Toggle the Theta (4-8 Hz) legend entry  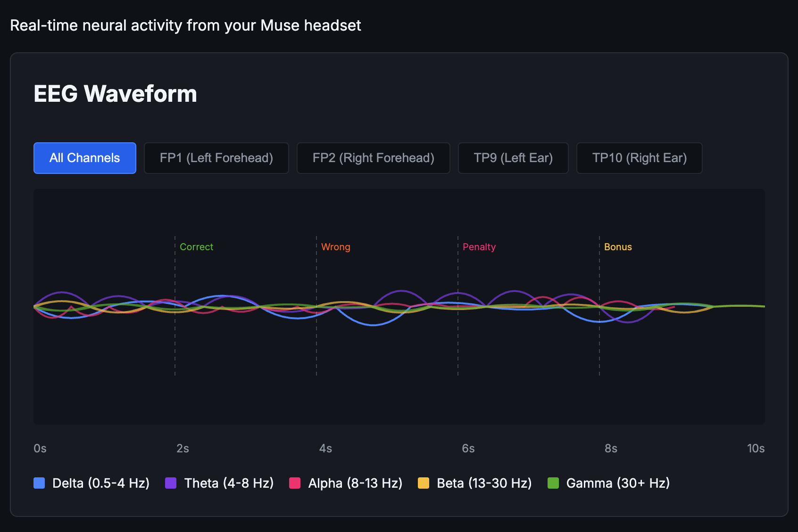coord(219,483)
